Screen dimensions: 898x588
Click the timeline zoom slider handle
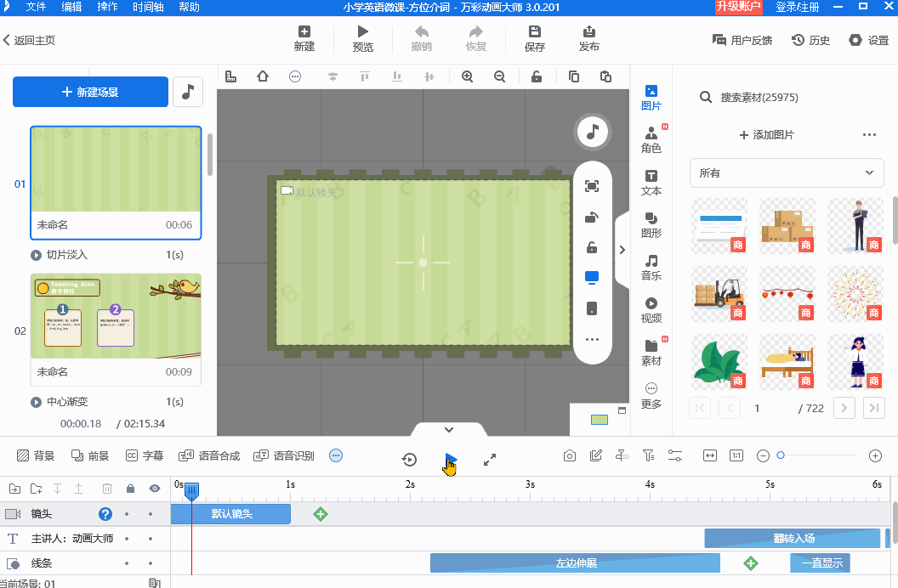click(781, 456)
